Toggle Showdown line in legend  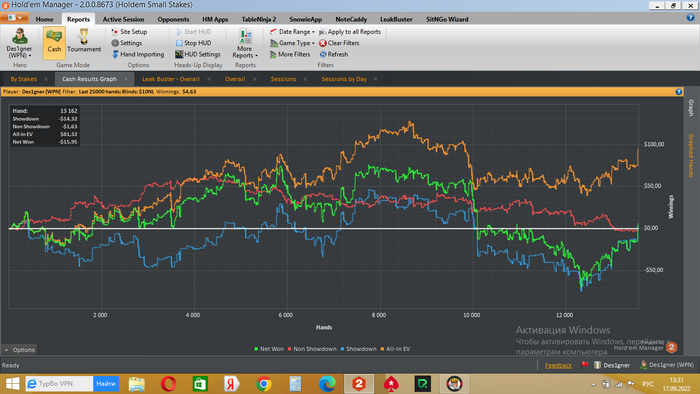point(358,349)
